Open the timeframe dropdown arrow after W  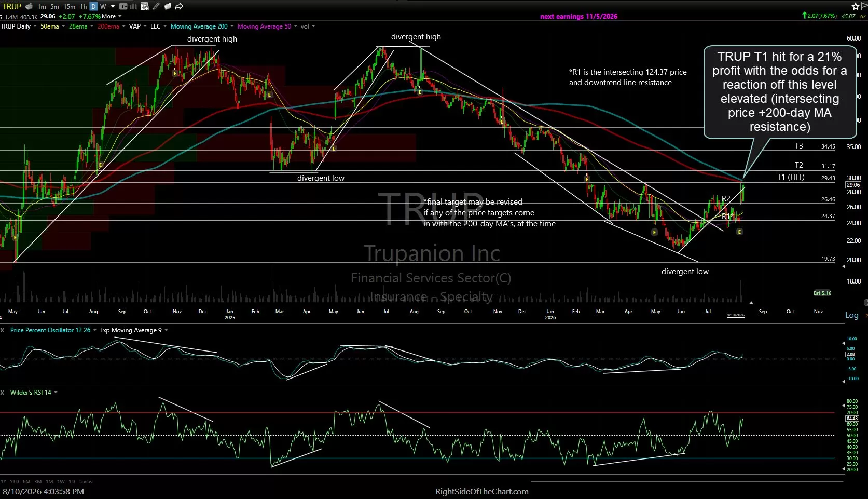click(112, 6)
